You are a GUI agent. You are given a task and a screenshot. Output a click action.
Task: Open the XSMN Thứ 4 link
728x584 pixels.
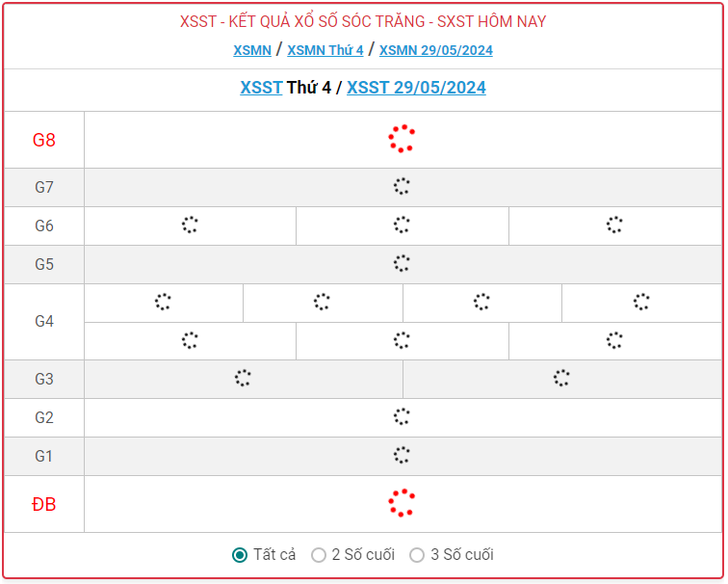pos(325,50)
